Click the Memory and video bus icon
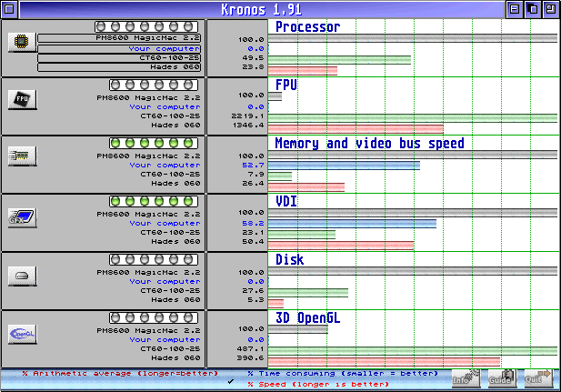 click(20, 157)
